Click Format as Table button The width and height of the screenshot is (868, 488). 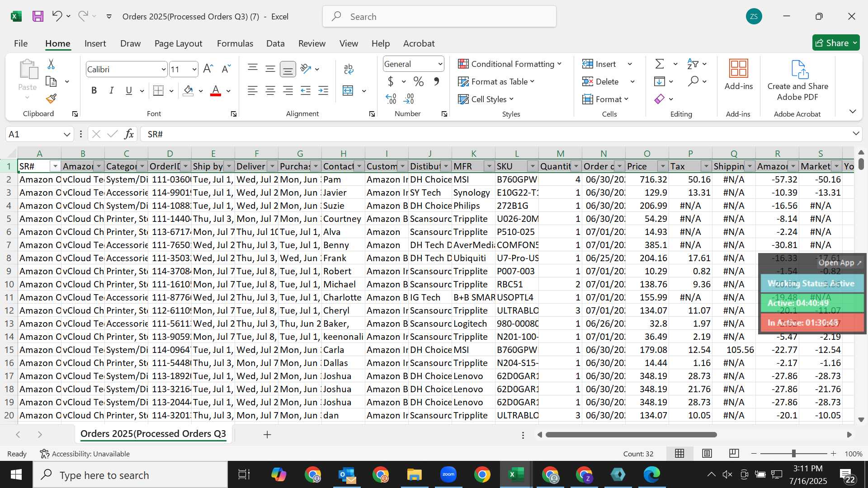(496, 81)
